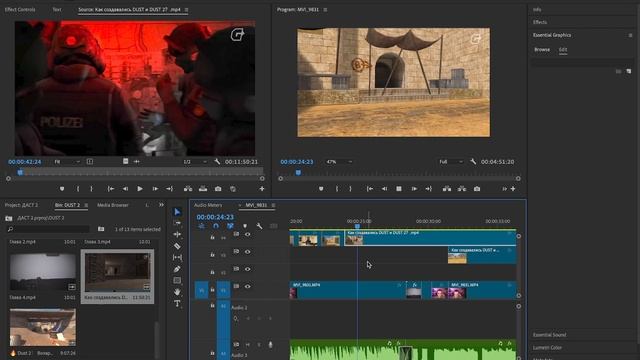Open Media Browser tab
The width and height of the screenshot is (640, 360).
[x=113, y=205]
